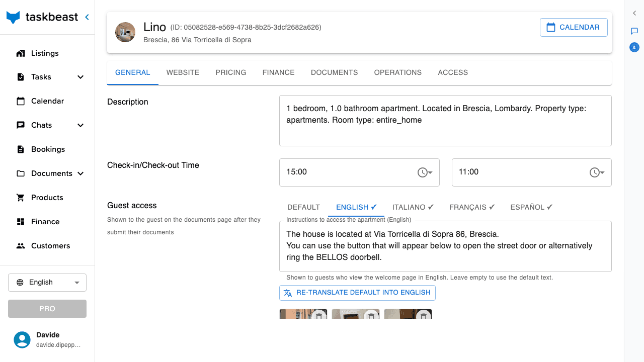The height and width of the screenshot is (362, 644).
Task: Click the Chats message icon
Action: pos(21,125)
